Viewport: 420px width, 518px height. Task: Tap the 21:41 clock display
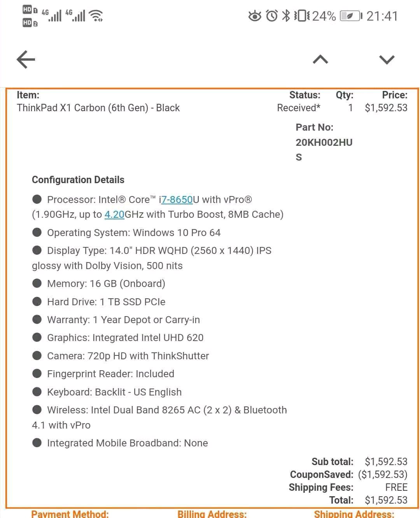[x=382, y=16]
